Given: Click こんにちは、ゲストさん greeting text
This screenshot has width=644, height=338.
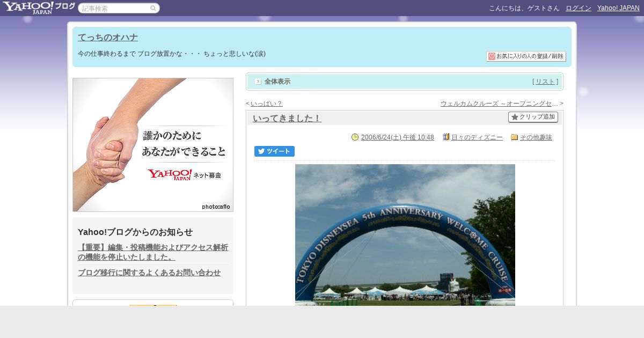Looking at the screenshot, I should [x=524, y=8].
